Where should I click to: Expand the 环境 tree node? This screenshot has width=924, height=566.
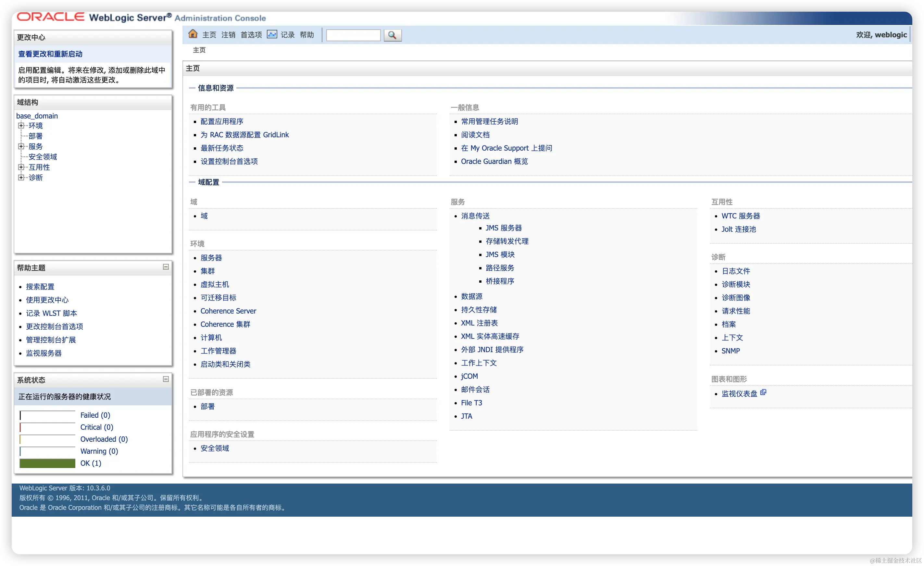tap(21, 126)
